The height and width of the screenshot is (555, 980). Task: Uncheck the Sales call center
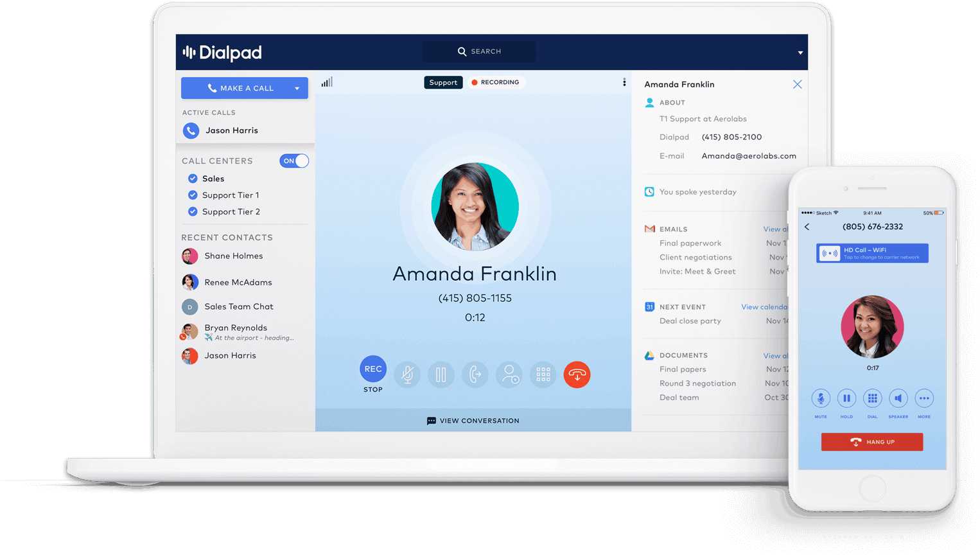193,179
